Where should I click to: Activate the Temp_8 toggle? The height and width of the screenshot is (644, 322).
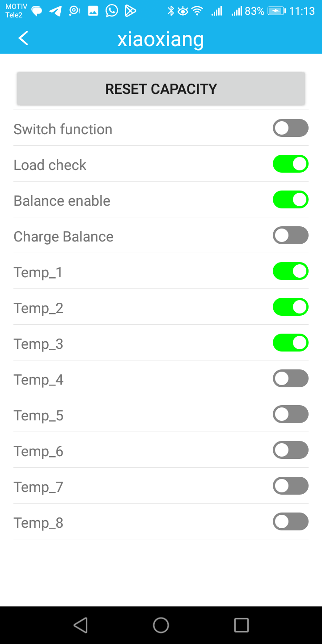(291, 521)
